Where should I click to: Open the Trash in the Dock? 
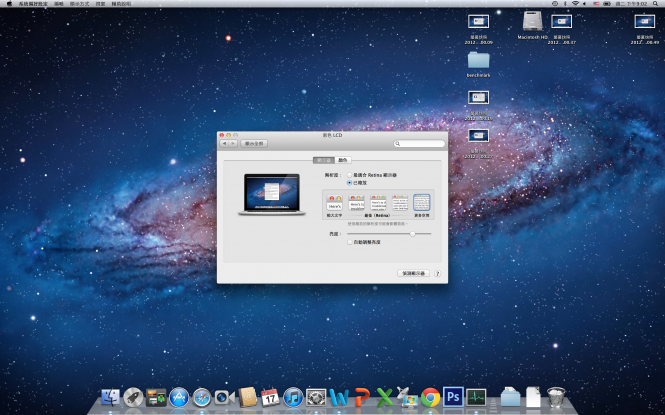tap(556, 397)
